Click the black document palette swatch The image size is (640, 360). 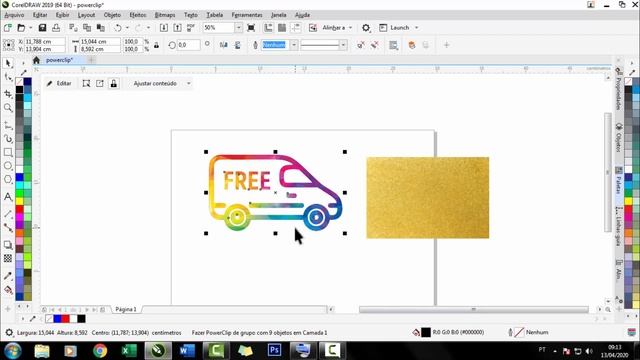(82, 319)
